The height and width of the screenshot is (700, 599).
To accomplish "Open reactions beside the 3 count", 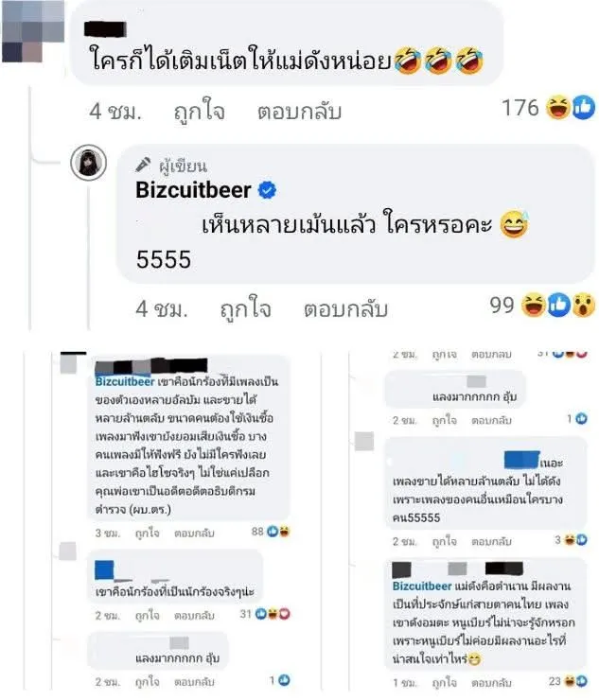I will point(575,540).
